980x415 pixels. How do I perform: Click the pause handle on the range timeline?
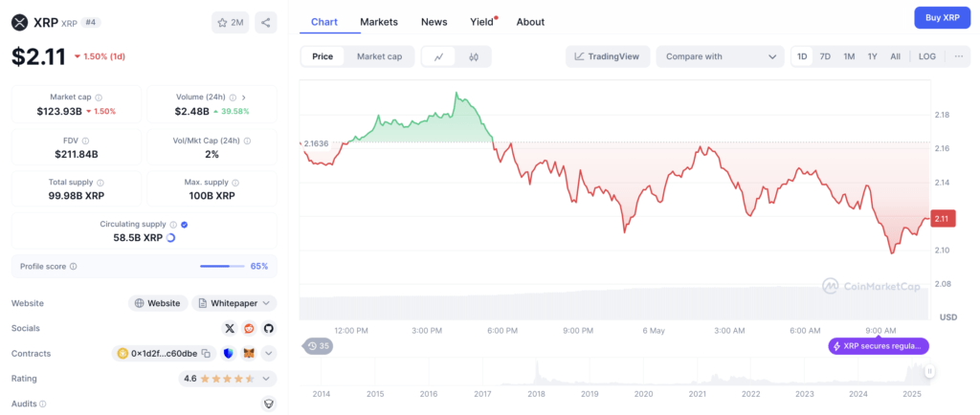930,371
